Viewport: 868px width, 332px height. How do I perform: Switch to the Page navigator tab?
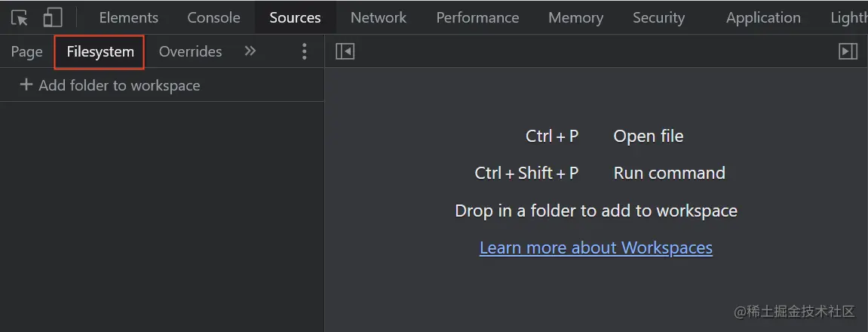[x=26, y=51]
